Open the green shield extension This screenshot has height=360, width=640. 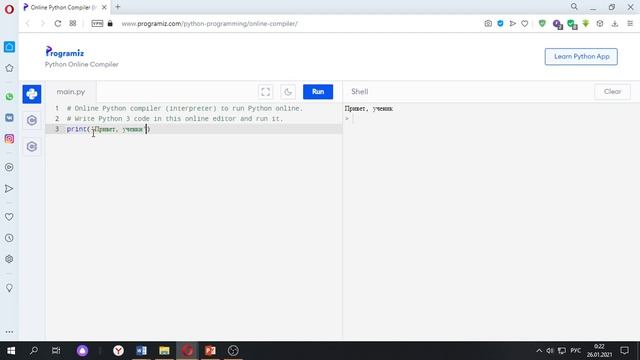click(x=542, y=24)
